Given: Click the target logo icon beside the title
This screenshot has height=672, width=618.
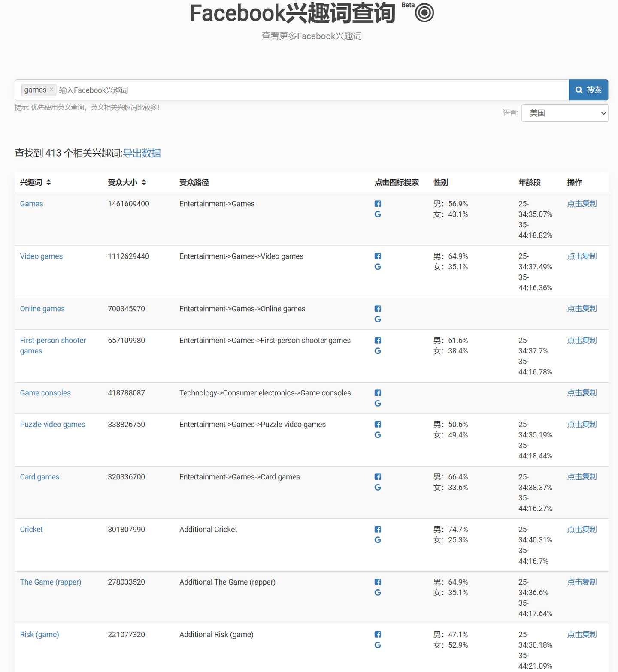Looking at the screenshot, I should click(424, 13).
